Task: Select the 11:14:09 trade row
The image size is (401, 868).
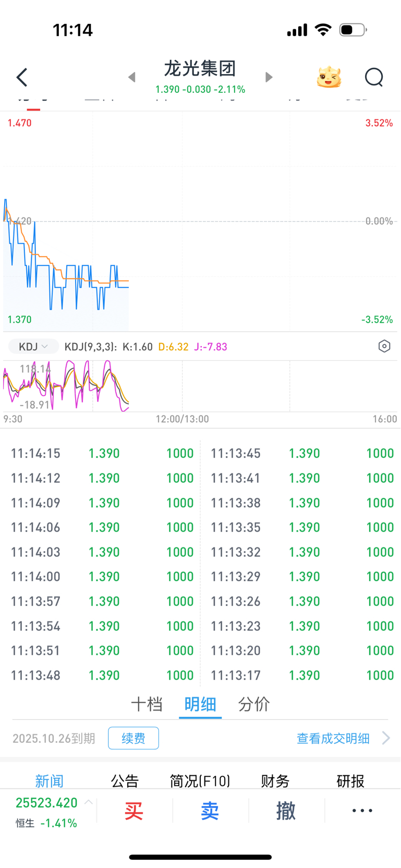Action: (102, 503)
